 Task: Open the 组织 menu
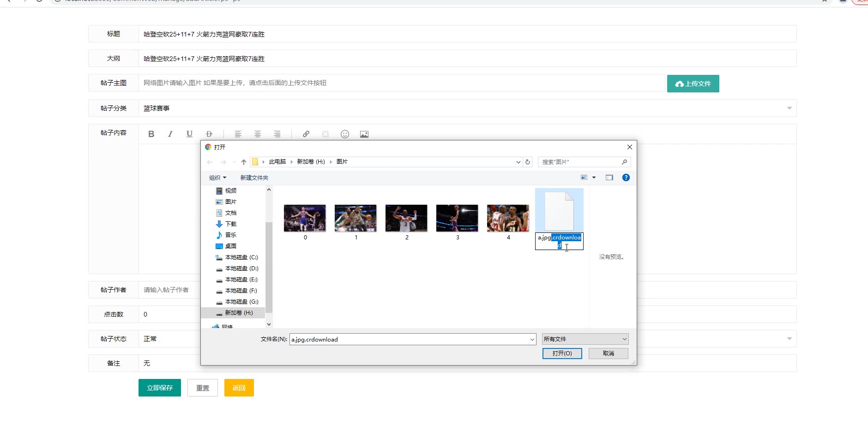coord(218,178)
